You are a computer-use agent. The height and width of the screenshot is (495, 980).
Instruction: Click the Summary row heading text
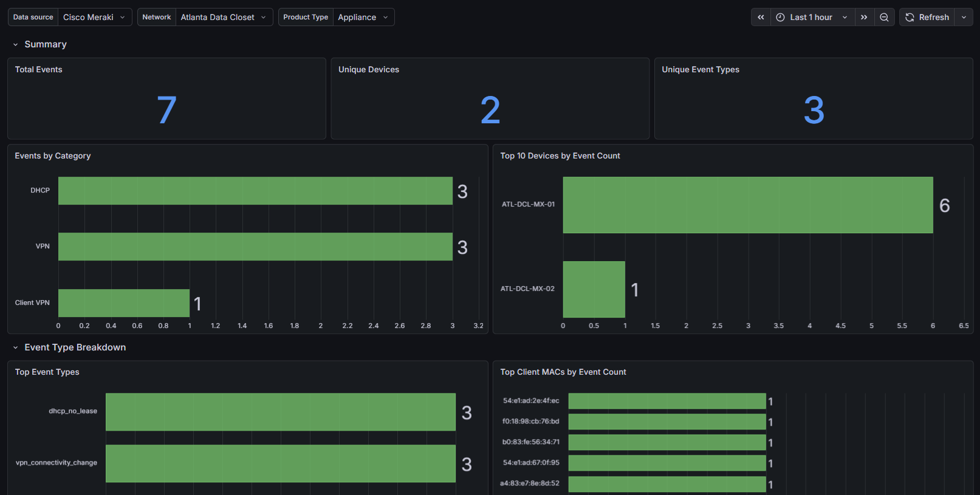[x=46, y=44]
